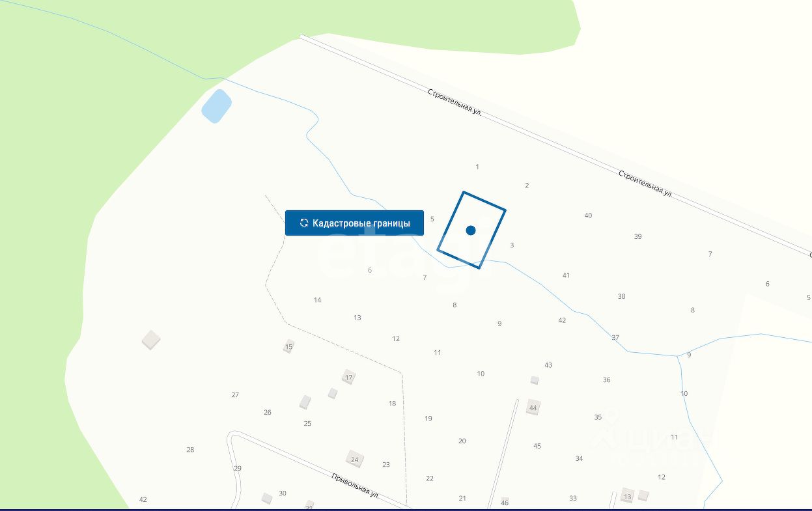This screenshot has height=511, width=812.
Task: Select the building icon labeled 24
Action: click(x=354, y=460)
